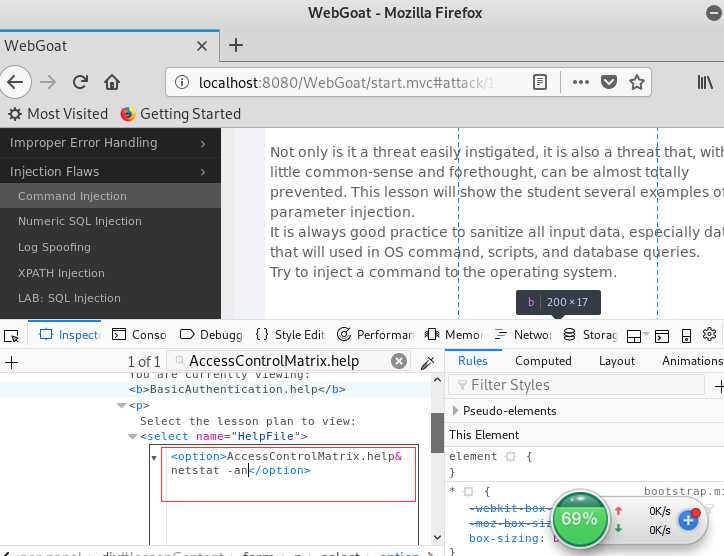The width and height of the screenshot is (724, 556).
Task: Open a new browser tab with plus
Action: 235,45
